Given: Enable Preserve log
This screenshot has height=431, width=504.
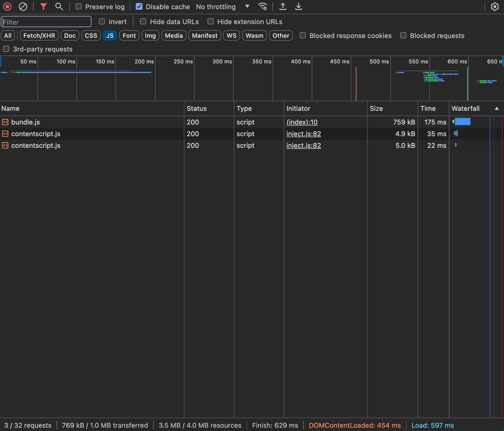Looking at the screenshot, I should coord(78,7).
